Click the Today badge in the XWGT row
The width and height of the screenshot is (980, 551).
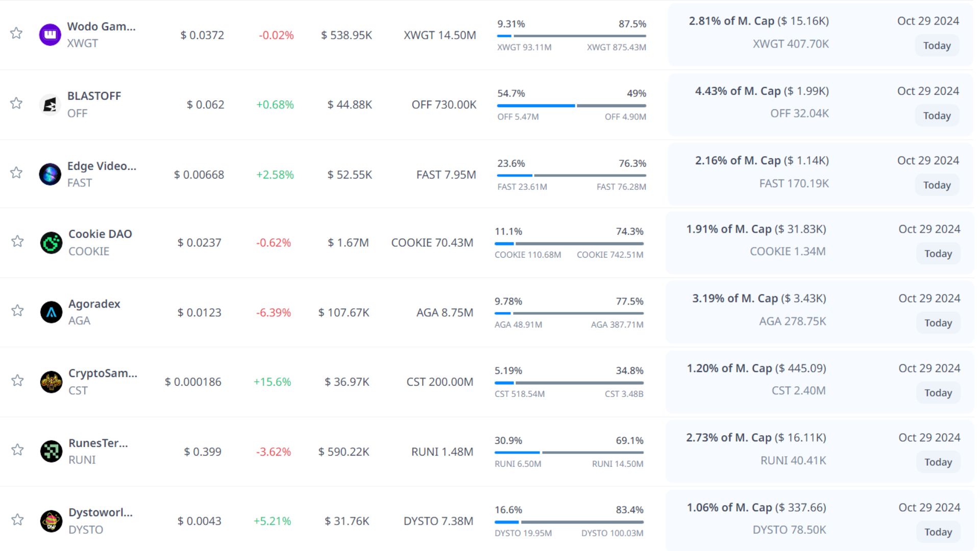[937, 46]
